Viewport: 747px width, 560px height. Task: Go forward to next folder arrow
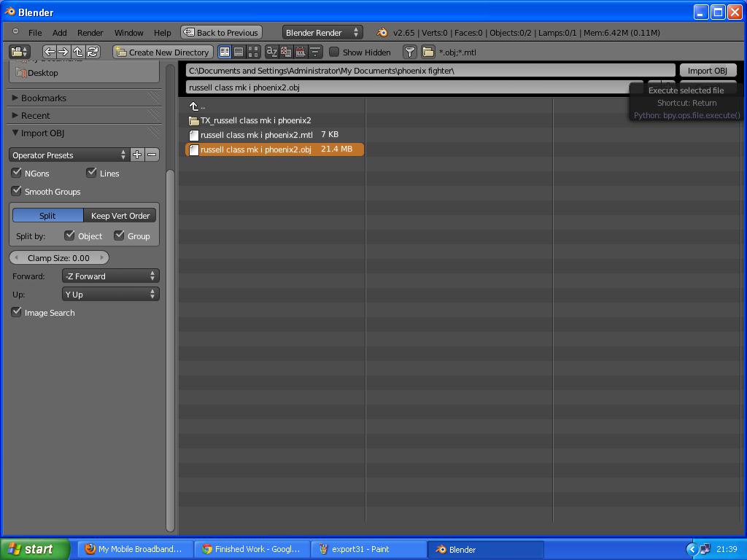(x=63, y=52)
